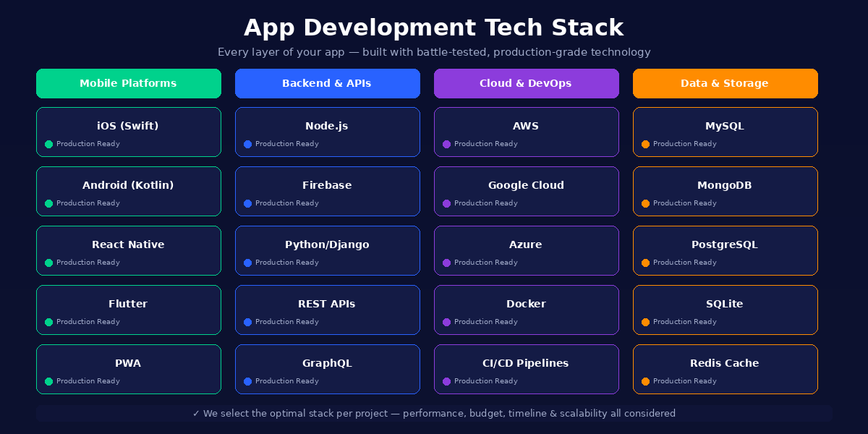This screenshot has width=868, height=434.
Task: Select the Backend & APIs column header
Action: click(x=328, y=83)
